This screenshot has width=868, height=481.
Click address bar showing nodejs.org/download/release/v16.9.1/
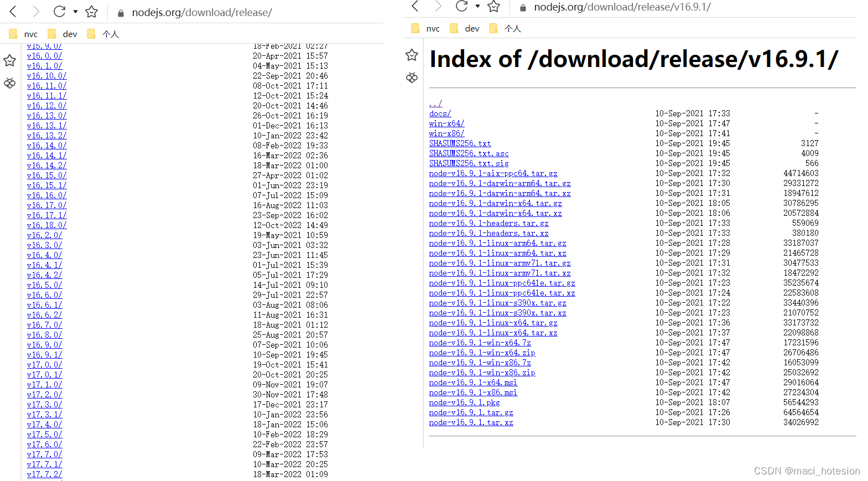pyautogui.click(x=622, y=7)
